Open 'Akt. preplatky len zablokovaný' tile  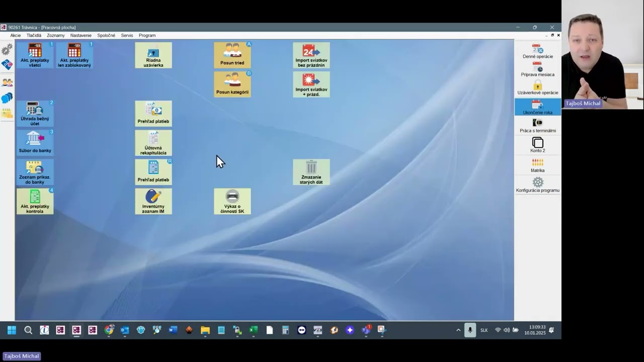click(74, 55)
